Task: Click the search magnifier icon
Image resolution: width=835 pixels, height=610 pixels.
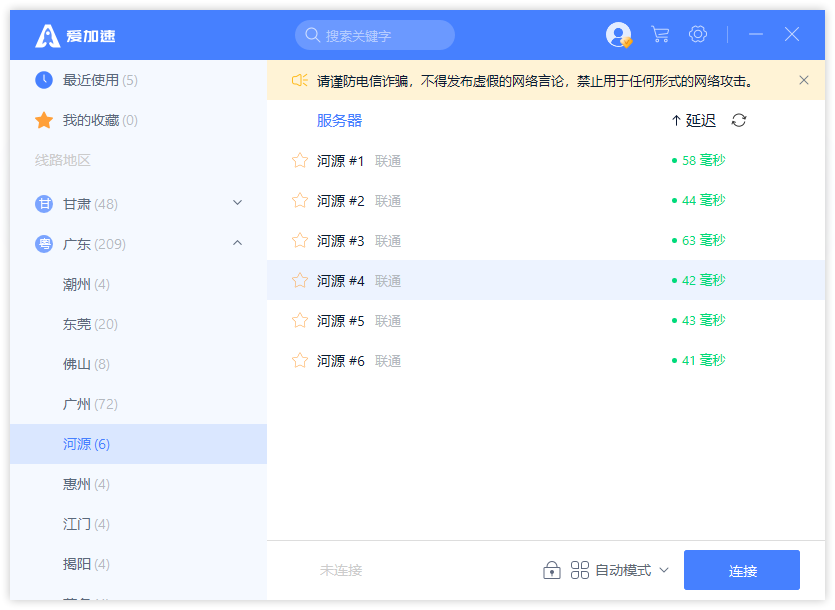Action: click(312, 35)
